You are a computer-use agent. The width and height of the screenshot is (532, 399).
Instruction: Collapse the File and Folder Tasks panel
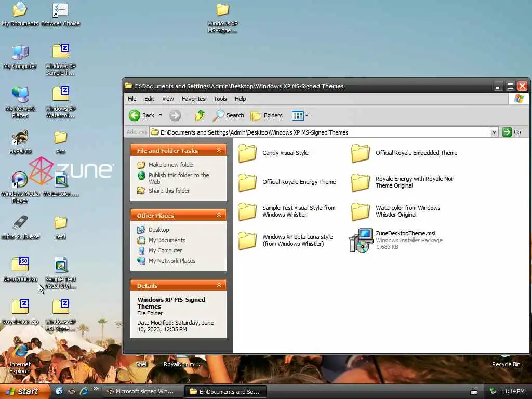tap(219, 150)
